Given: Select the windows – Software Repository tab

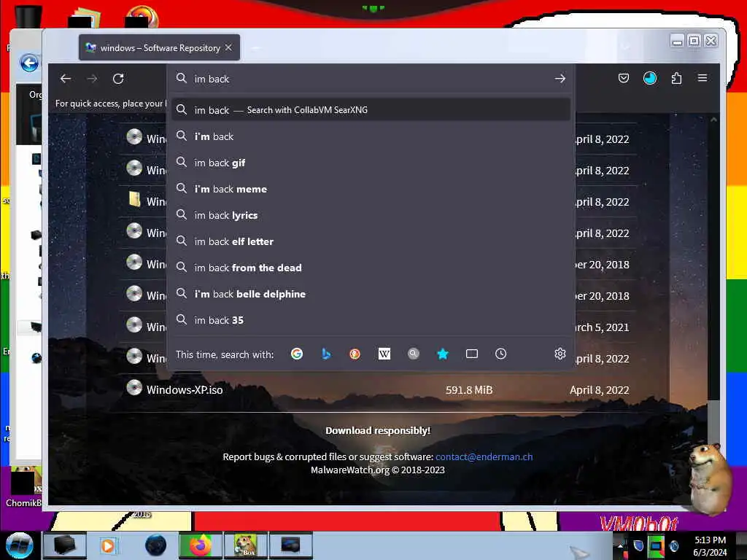Looking at the screenshot, I should coord(160,47).
